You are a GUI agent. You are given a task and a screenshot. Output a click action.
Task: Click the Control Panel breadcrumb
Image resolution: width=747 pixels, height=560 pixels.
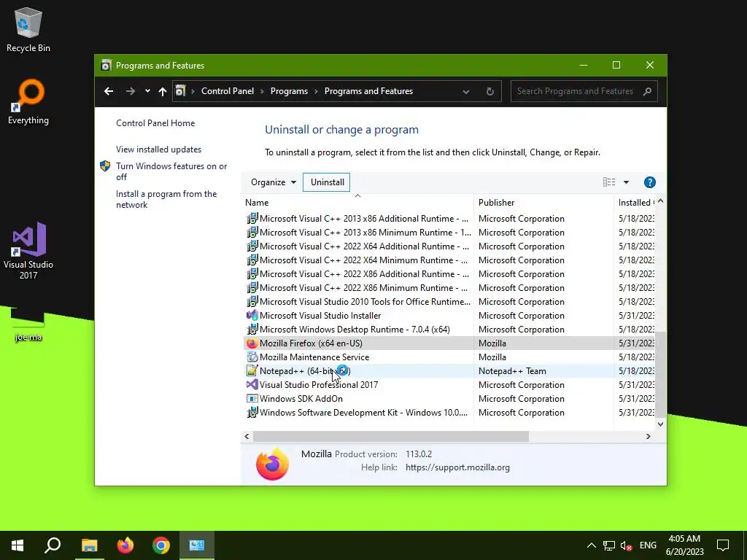coord(228,91)
